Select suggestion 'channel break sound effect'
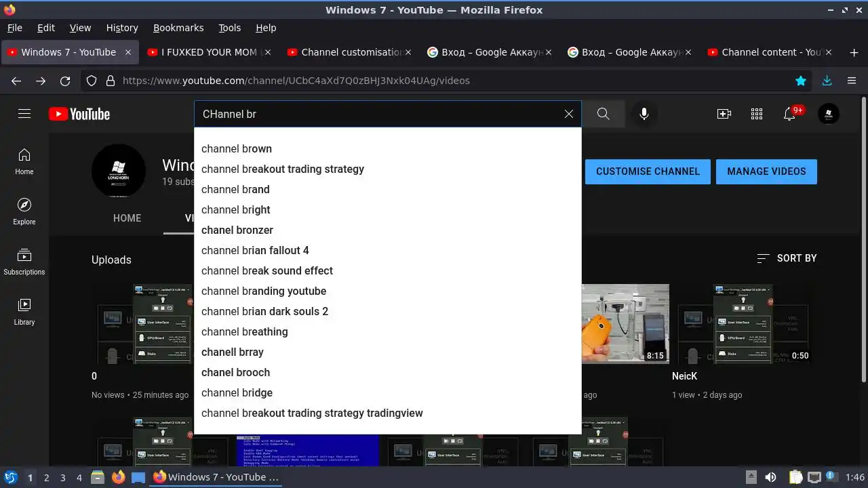 point(387,270)
